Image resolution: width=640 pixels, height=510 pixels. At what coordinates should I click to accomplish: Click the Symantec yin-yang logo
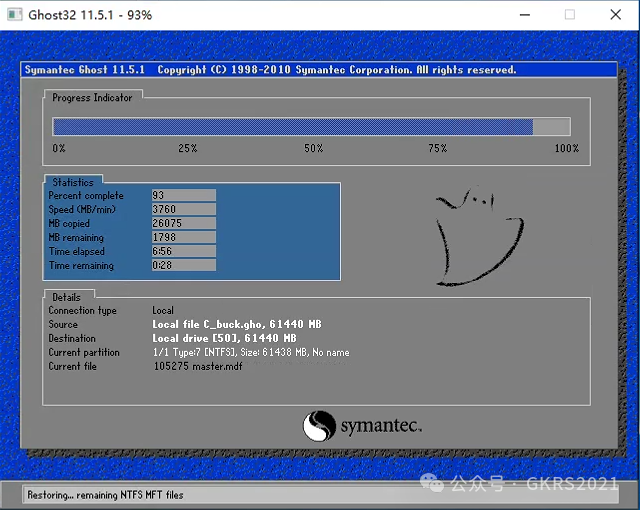(319, 426)
